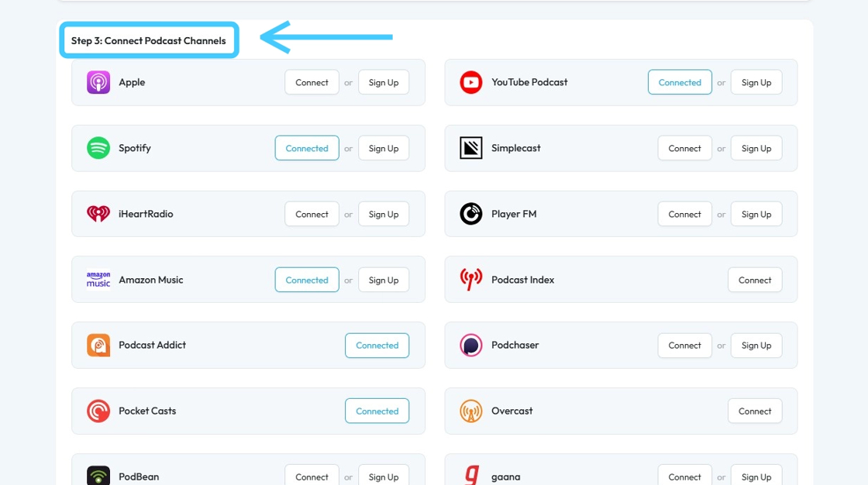Click the Amazon Music label text
This screenshot has width=868, height=485.
[x=150, y=280]
